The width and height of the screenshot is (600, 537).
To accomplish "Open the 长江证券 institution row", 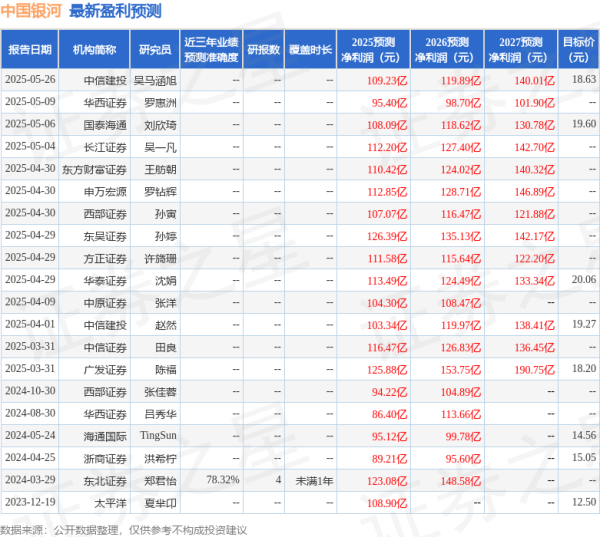I will click(x=106, y=146).
